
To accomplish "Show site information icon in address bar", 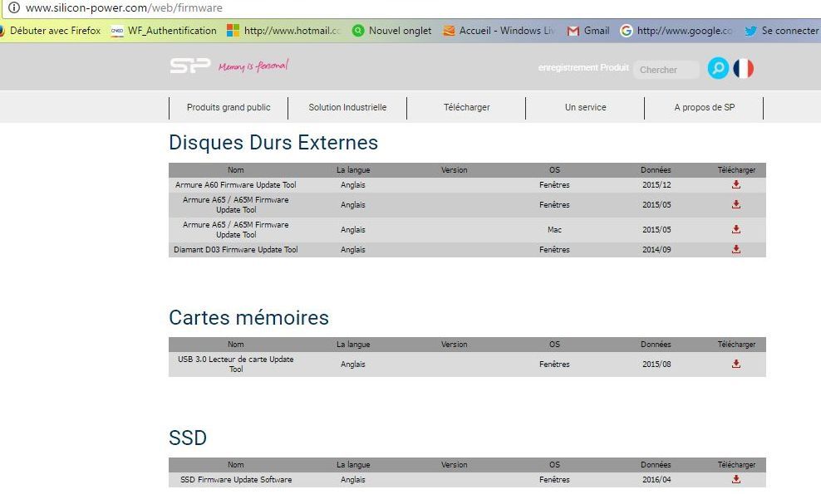I will [x=14, y=7].
